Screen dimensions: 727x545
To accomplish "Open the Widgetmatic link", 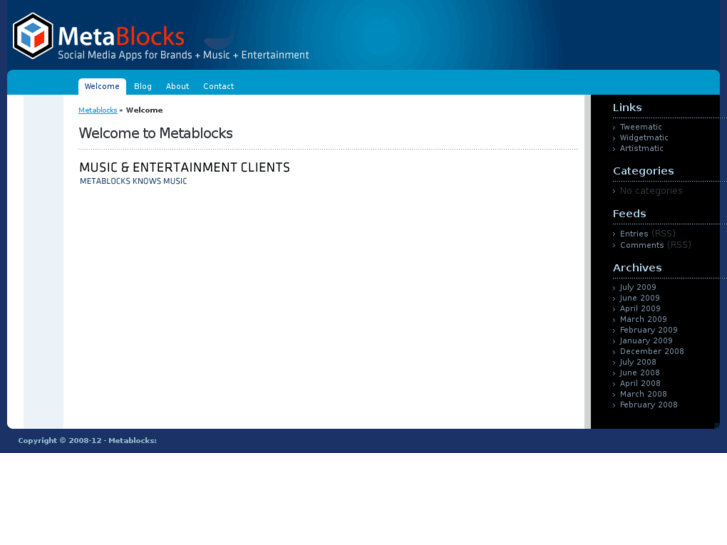I will pyautogui.click(x=644, y=138).
